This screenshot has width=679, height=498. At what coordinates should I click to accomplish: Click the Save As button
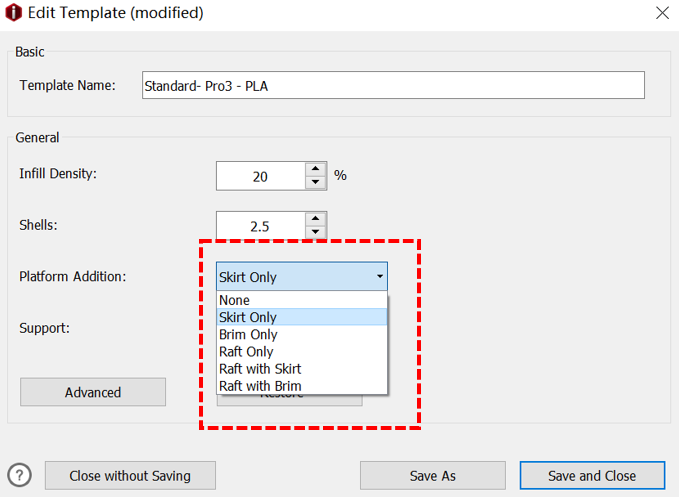coord(433,476)
